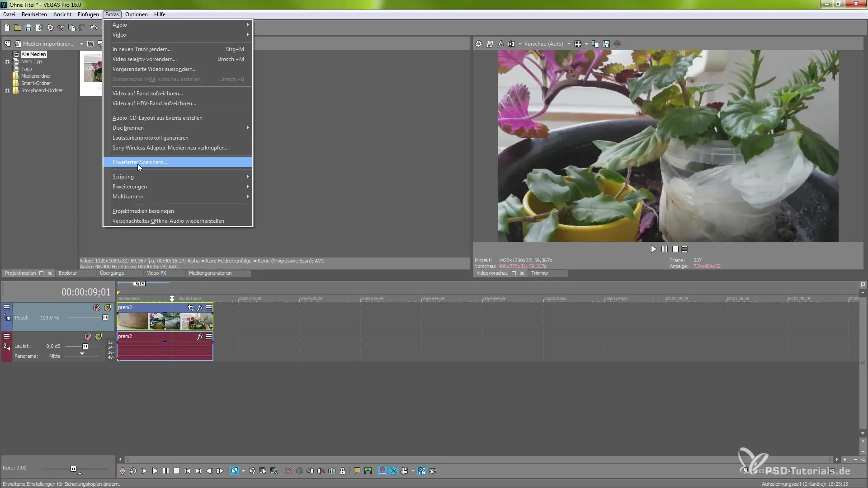The width and height of the screenshot is (868, 488).
Task: Create a new project via blank-page icon
Action: pos(7,28)
